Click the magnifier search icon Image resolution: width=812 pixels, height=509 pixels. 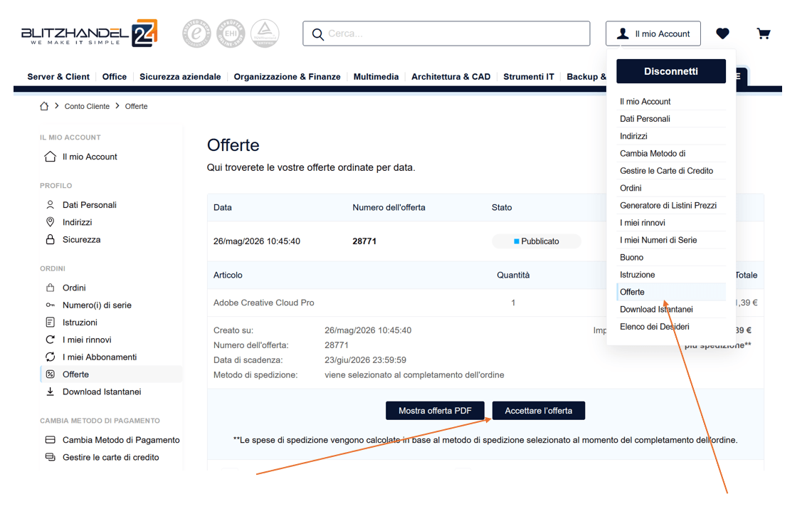[x=317, y=34]
